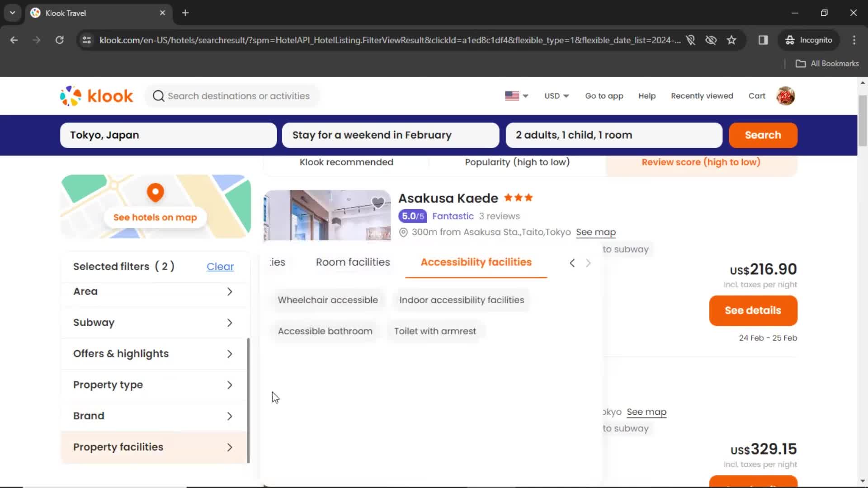Select Indoor accessibility facilities filter
The image size is (868, 488).
tap(462, 300)
